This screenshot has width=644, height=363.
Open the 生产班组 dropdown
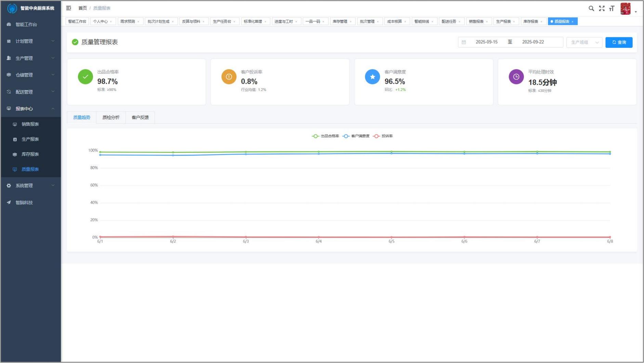(584, 42)
